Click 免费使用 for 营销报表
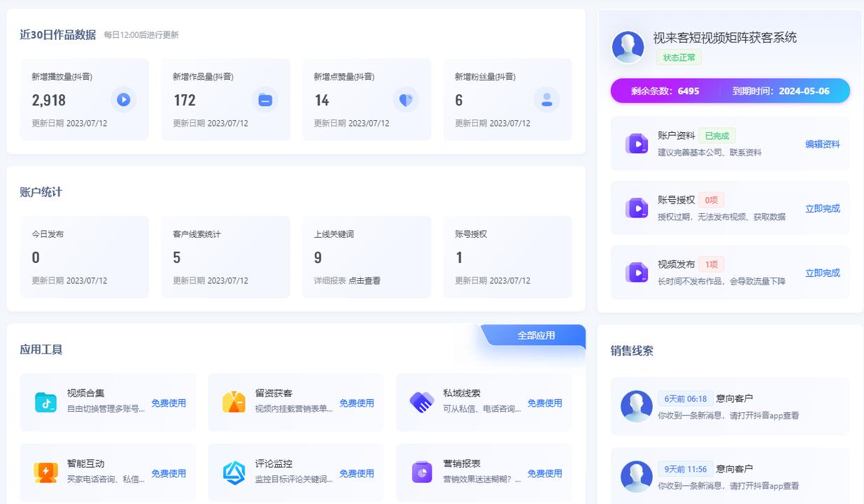The height and width of the screenshot is (504, 864). (x=545, y=473)
